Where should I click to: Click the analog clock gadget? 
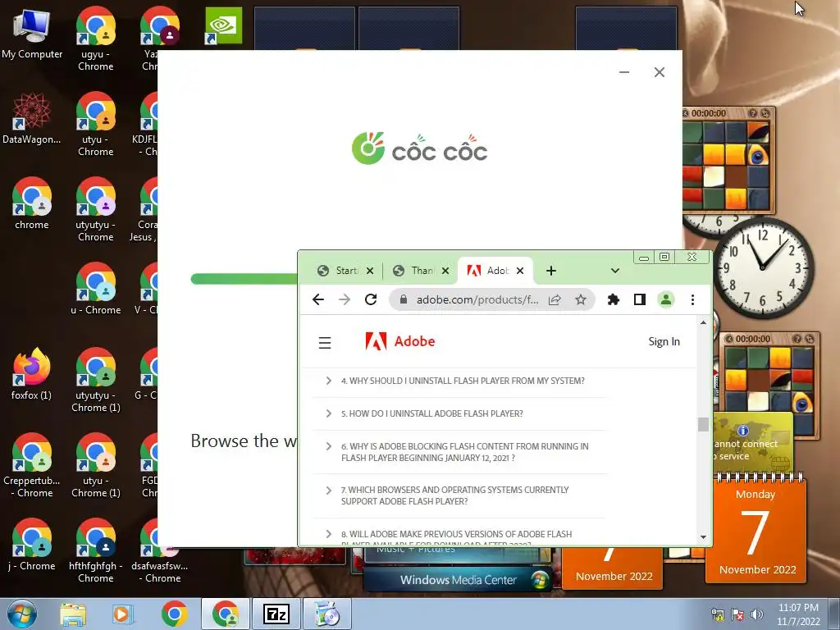click(762, 268)
